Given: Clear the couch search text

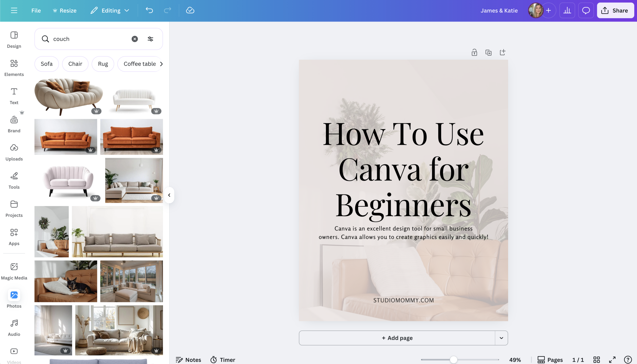Looking at the screenshot, I should [x=135, y=39].
